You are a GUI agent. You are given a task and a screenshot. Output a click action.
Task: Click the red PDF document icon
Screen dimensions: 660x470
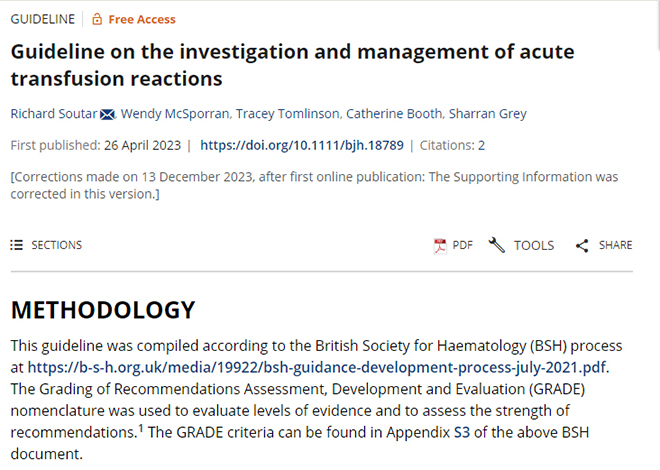[440, 246]
